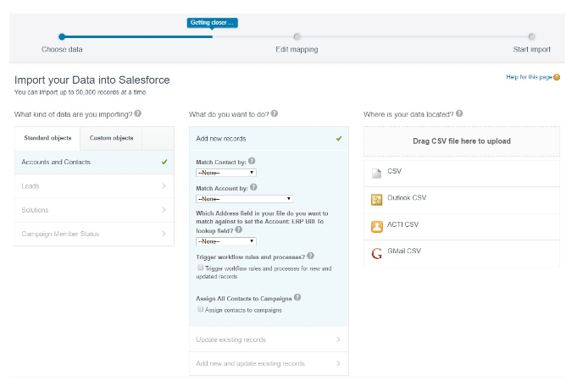577x392 pixels.
Task: Open the Match Contact by dropdown
Action: pyautogui.click(x=225, y=172)
